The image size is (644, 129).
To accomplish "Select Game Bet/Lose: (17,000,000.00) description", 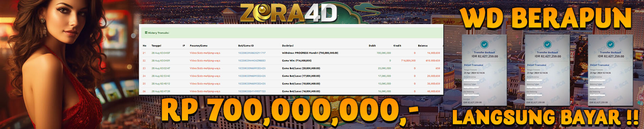I will tap(301, 76).
